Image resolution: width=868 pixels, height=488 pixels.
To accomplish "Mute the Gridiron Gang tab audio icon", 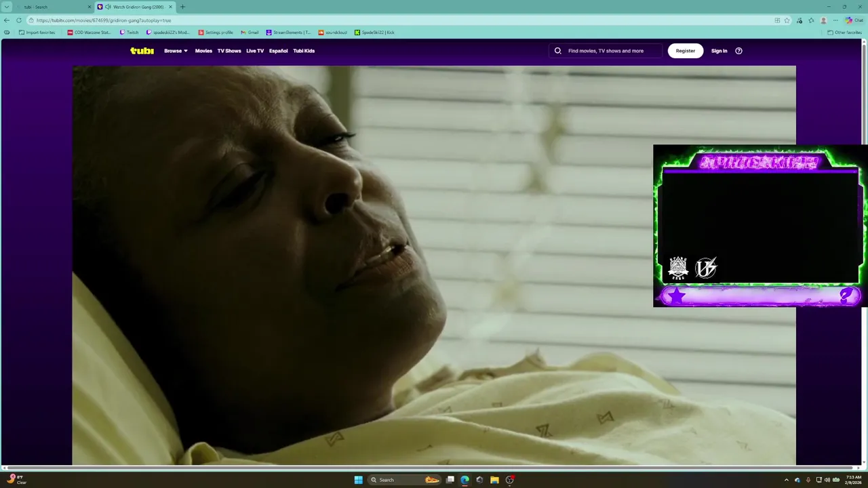I will [108, 7].
